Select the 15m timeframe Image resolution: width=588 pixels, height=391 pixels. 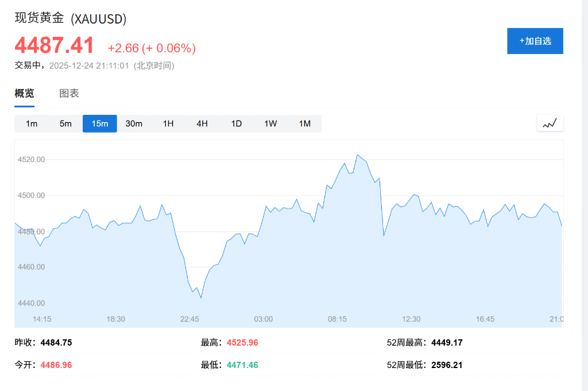pyautogui.click(x=99, y=123)
